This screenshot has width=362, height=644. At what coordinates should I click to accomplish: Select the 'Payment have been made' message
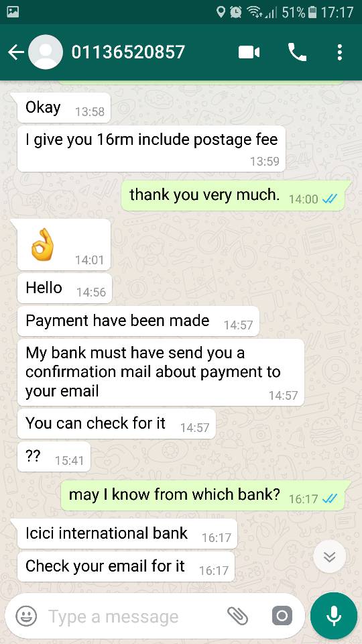(138, 321)
